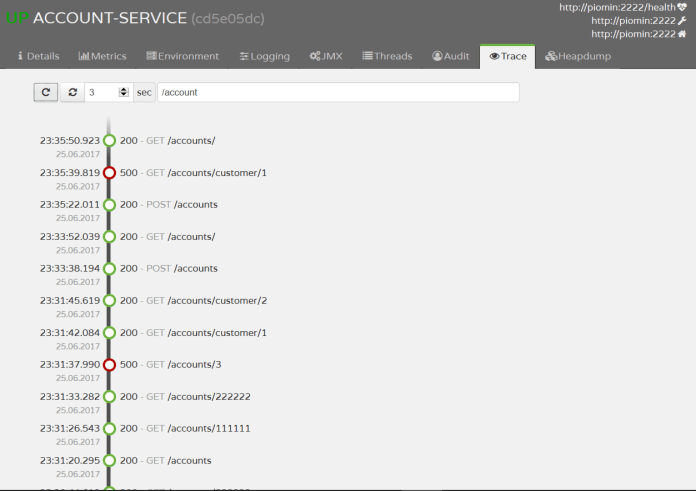The image size is (696, 491).
Task: Expand the red 500 GET /accounts/customer/1 marker
Action: [109, 173]
